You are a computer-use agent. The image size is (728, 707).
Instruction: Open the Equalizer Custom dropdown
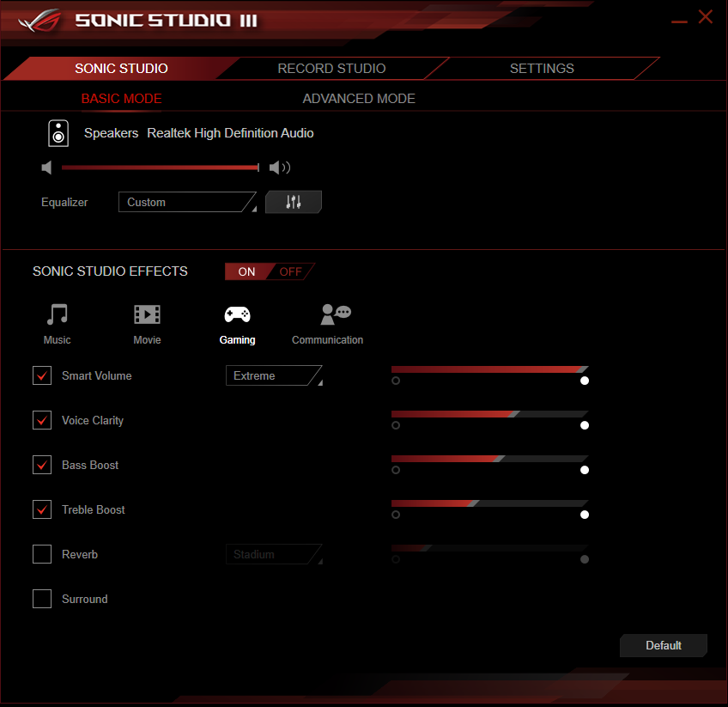pos(187,202)
